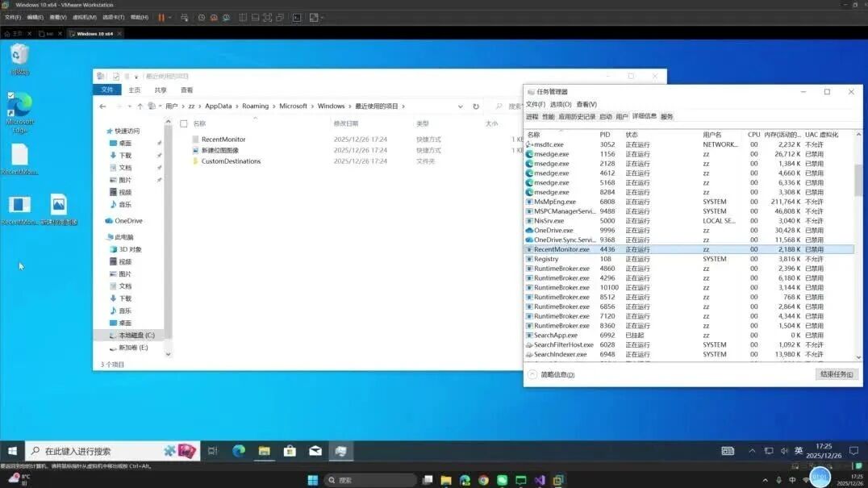Click host Windows Start button
This screenshot has height=488, width=868.
[313, 480]
